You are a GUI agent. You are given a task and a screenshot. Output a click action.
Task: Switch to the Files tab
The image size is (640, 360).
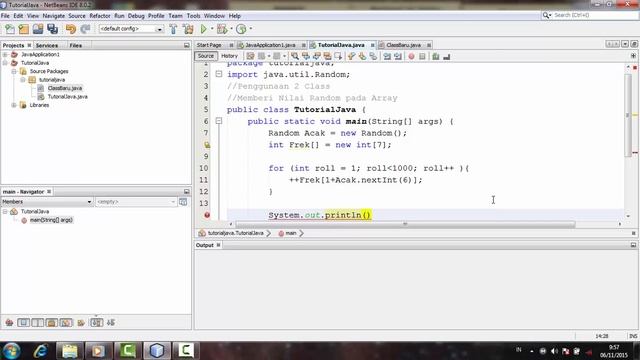point(76,45)
